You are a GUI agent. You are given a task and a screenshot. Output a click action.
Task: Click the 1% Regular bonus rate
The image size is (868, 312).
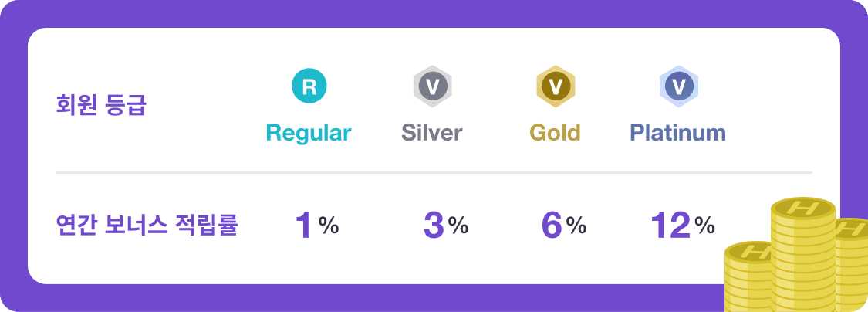tap(316, 226)
